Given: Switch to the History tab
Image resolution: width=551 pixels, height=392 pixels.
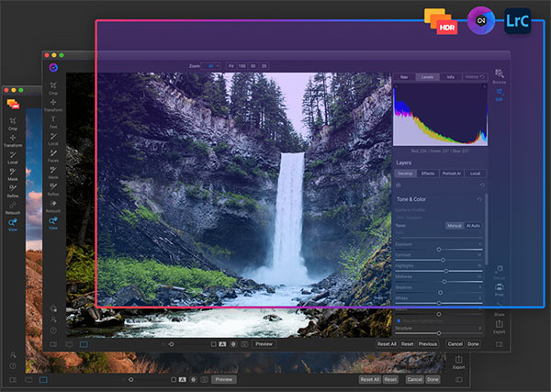Looking at the screenshot, I should click(475, 77).
